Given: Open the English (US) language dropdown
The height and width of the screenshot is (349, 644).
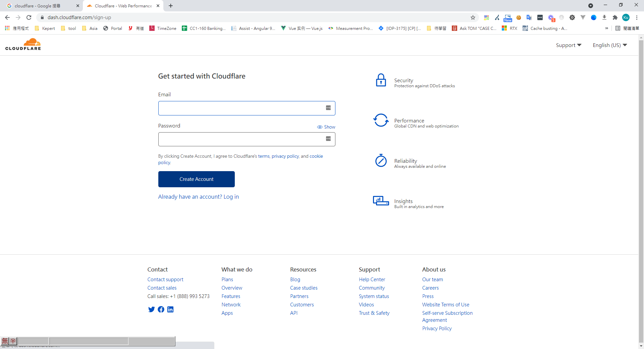Looking at the screenshot, I should pyautogui.click(x=609, y=45).
